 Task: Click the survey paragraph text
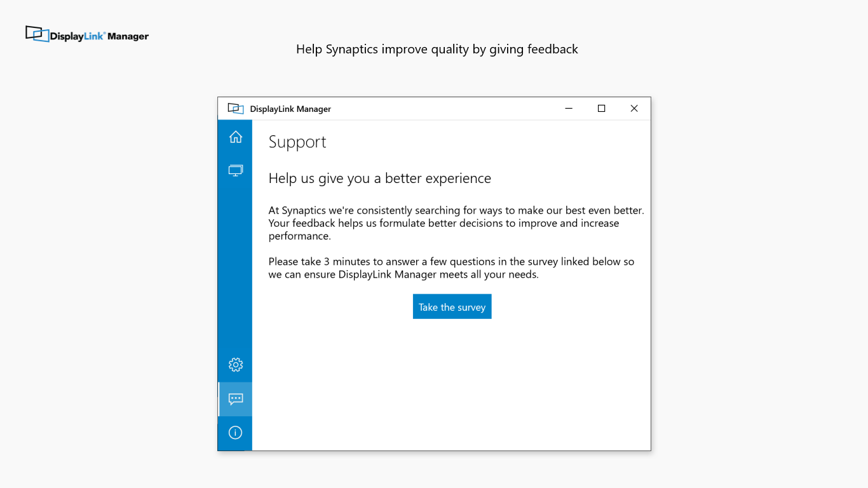[451, 268]
